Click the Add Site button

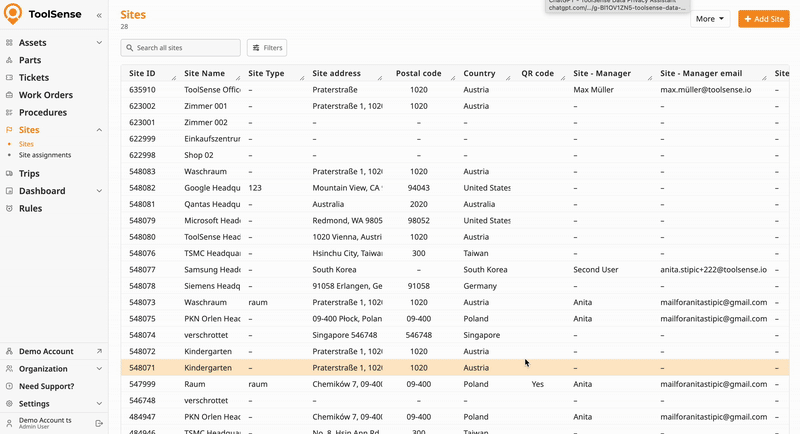point(763,19)
